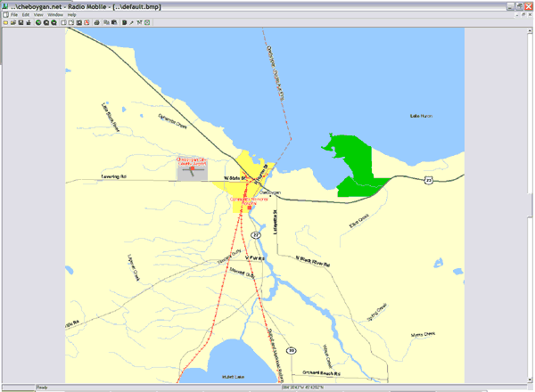Click the wand icon in the toolbar
The image size is (535, 392).
coord(132,22)
